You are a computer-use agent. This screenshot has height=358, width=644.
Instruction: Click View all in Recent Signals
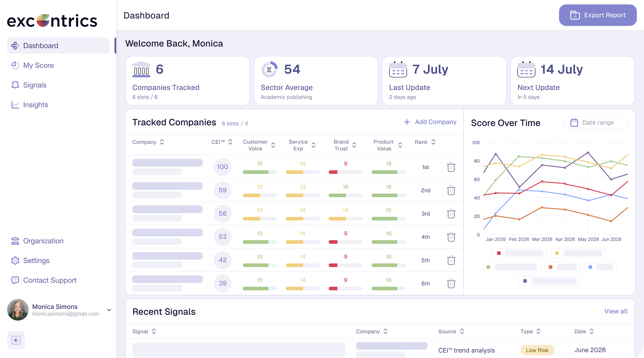tap(616, 311)
